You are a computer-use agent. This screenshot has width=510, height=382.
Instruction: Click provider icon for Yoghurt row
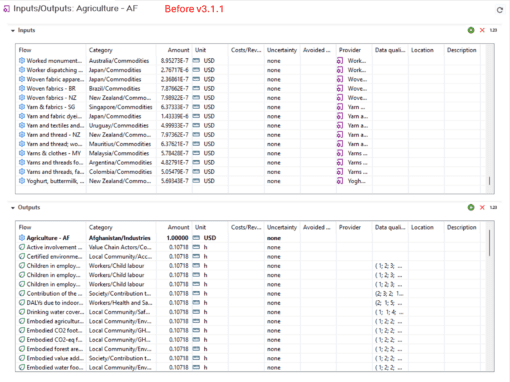[x=340, y=181]
